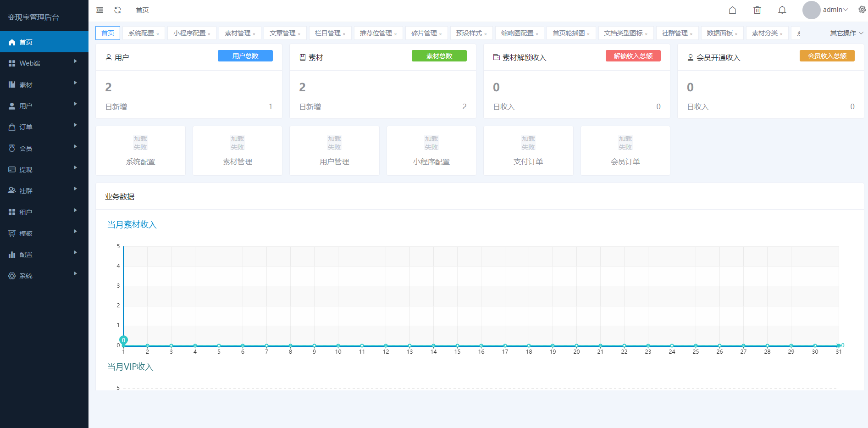Screen dimensions: 868x428
Task: Click the trash clear-cache icon
Action: pyautogui.click(x=757, y=10)
